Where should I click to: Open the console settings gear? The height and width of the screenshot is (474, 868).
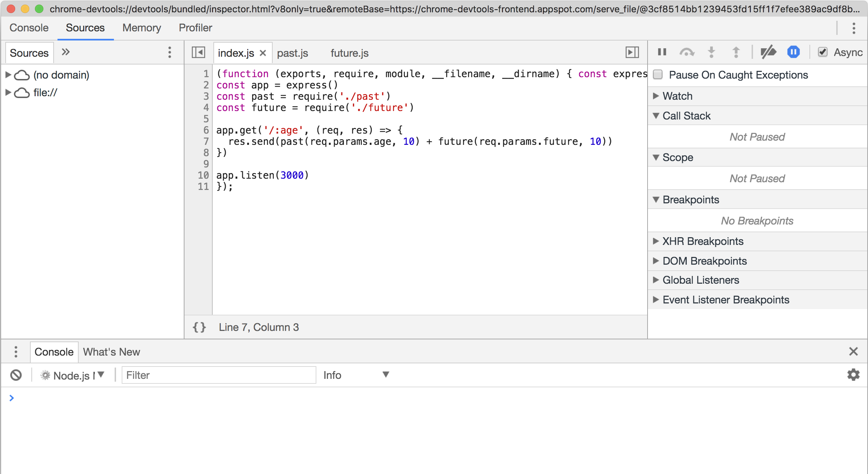pos(853,375)
